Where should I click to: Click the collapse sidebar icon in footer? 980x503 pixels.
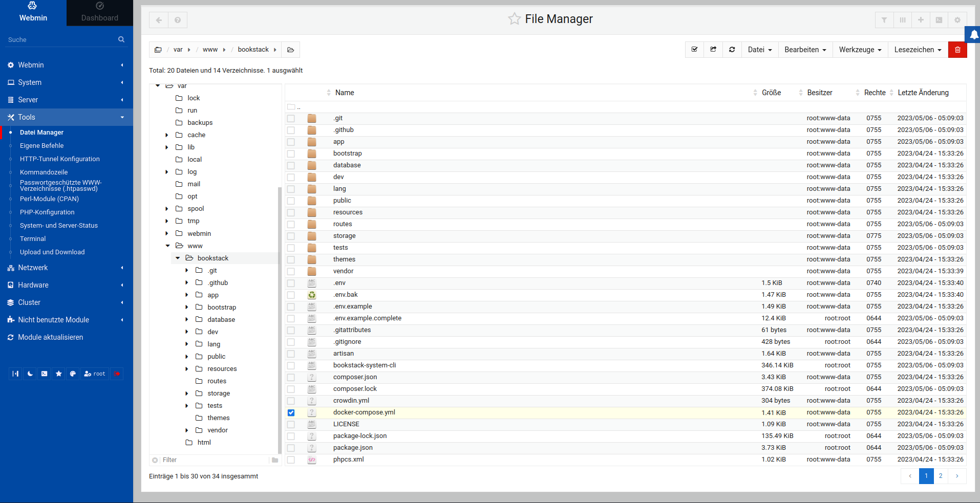click(x=16, y=374)
